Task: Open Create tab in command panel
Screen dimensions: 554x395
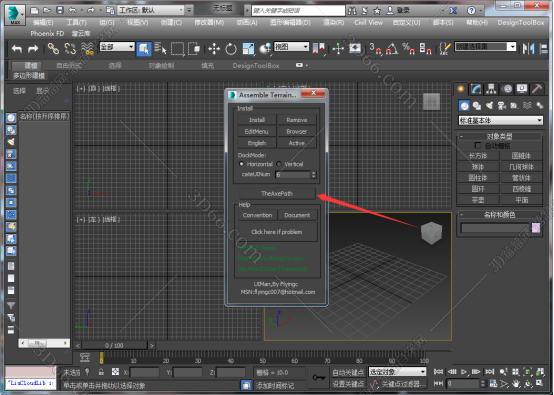Action: coord(460,89)
